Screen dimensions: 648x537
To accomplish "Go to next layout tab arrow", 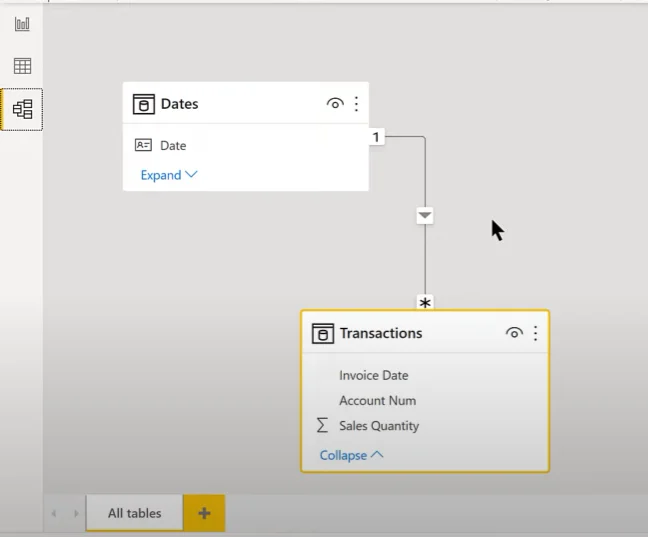I will [x=76, y=513].
